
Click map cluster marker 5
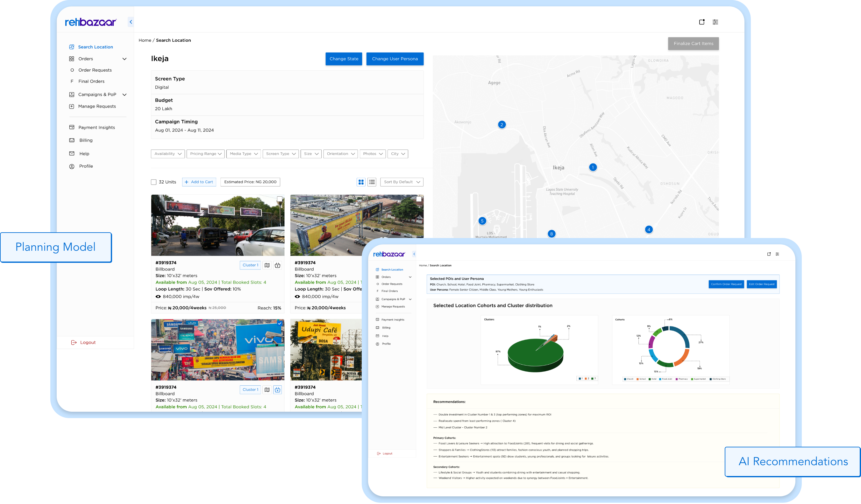coord(482,221)
